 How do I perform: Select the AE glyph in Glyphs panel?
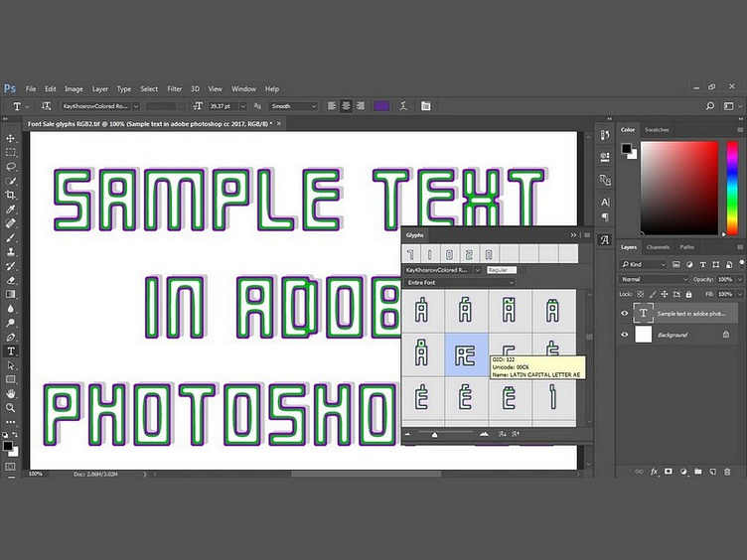click(x=466, y=353)
